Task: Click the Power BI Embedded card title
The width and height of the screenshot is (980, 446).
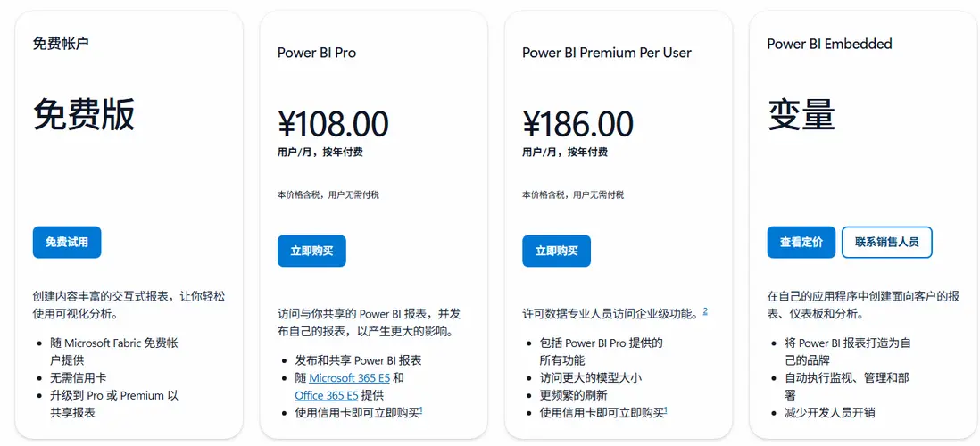Action: tap(829, 44)
